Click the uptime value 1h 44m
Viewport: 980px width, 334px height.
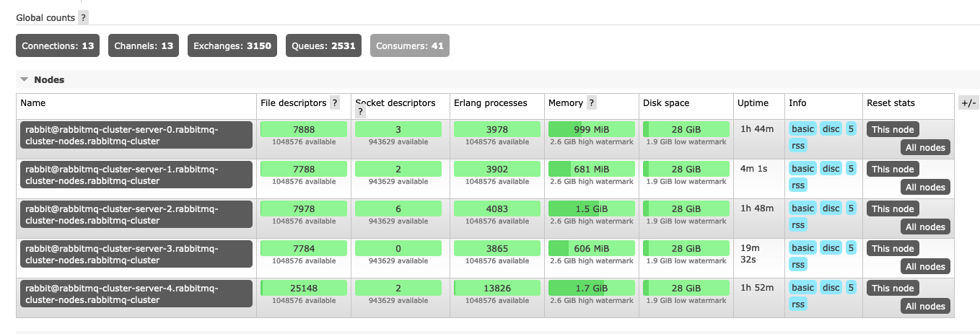coord(757,129)
